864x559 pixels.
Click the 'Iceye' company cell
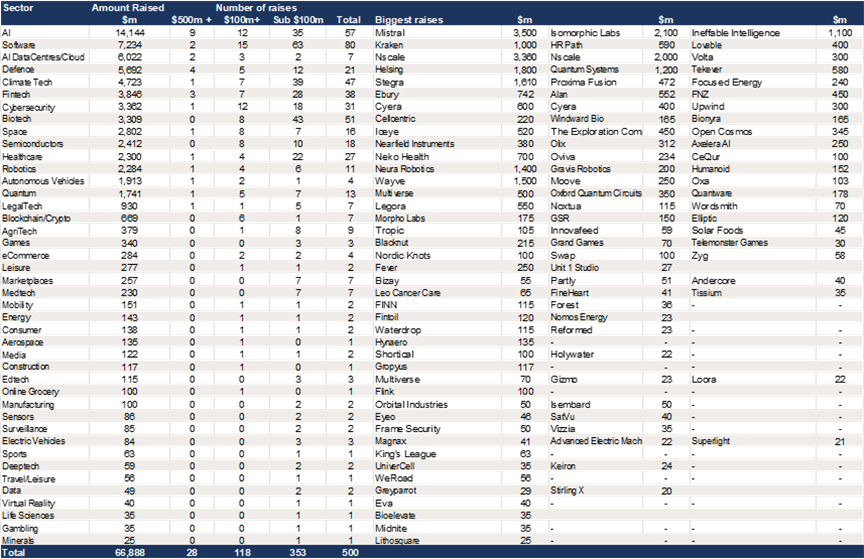point(387,132)
